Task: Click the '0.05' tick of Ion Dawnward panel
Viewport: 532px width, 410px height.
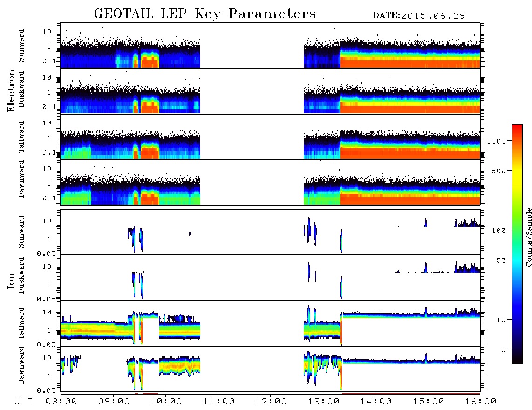Action: point(46,390)
